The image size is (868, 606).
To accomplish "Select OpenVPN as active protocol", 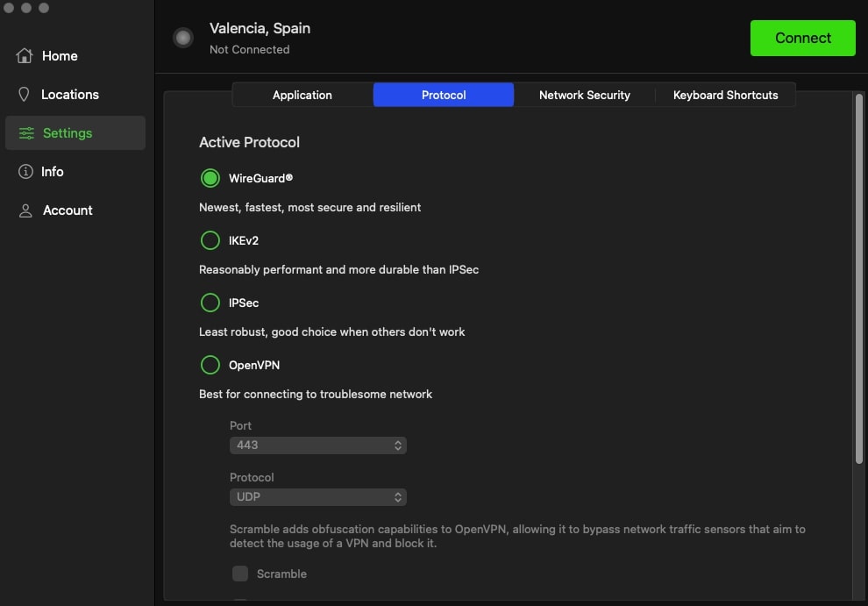I will tap(210, 365).
